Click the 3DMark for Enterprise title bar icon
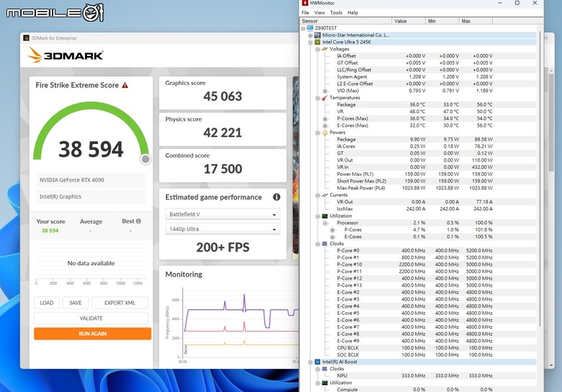The width and height of the screenshot is (562, 392). 26,38
